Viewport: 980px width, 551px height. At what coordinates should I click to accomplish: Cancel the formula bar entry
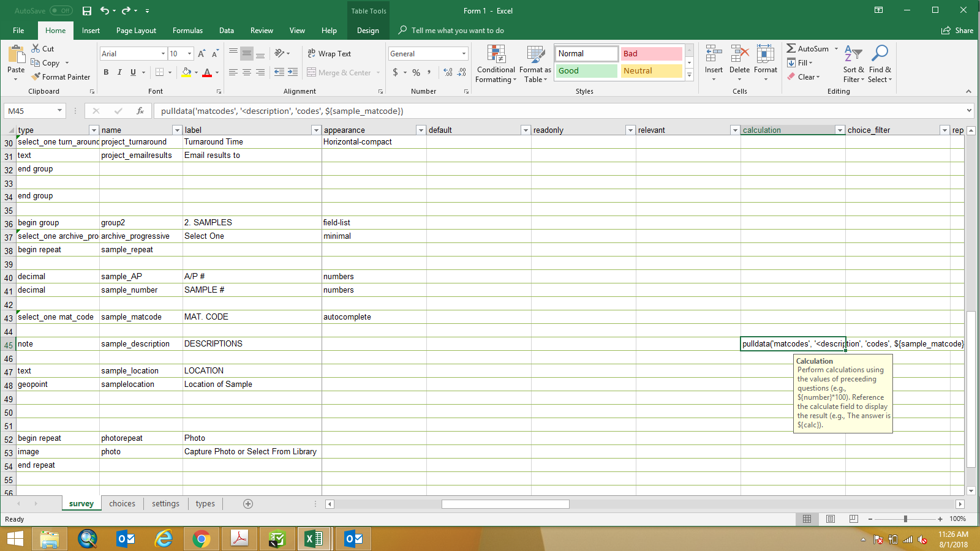pyautogui.click(x=96, y=111)
